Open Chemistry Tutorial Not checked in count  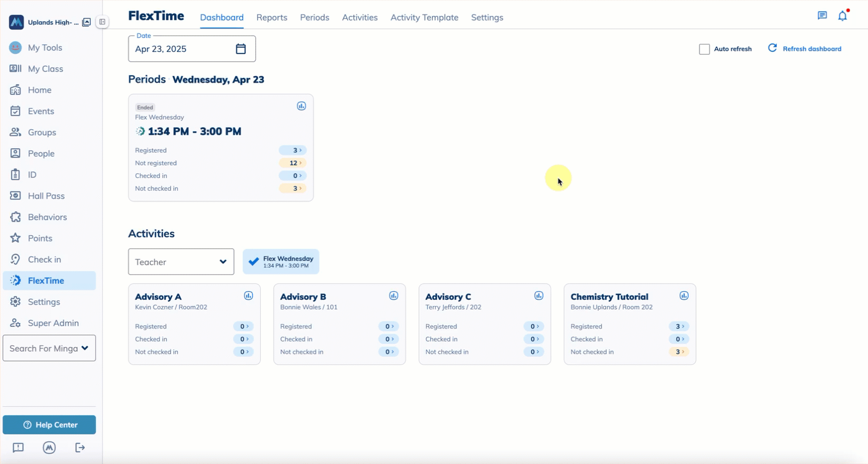(678, 352)
